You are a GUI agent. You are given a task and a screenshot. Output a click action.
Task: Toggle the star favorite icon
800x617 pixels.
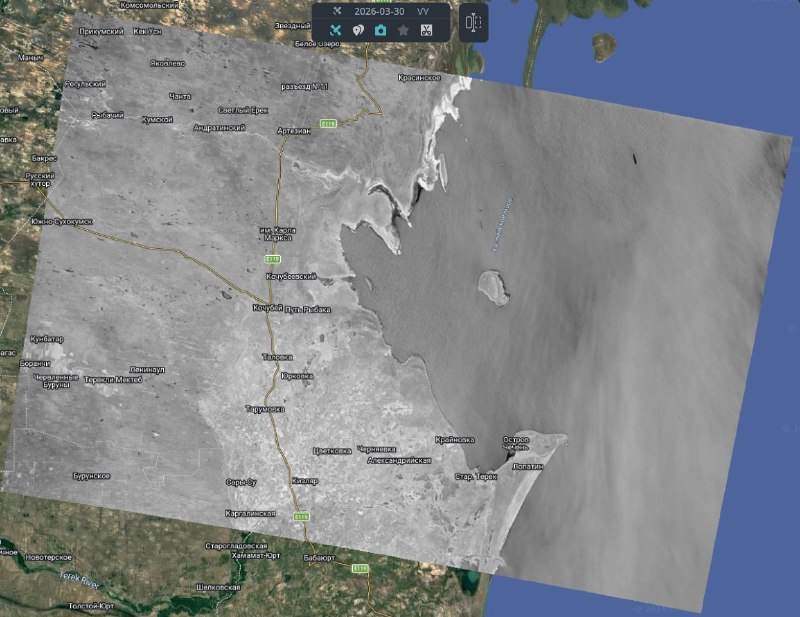[x=403, y=30]
